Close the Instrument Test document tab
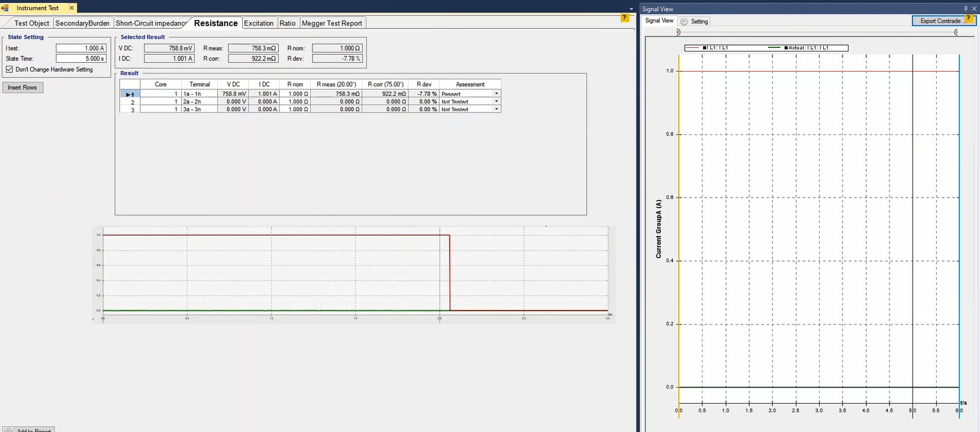The height and width of the screenshot is (432, 980). click(x=72, y=8)
